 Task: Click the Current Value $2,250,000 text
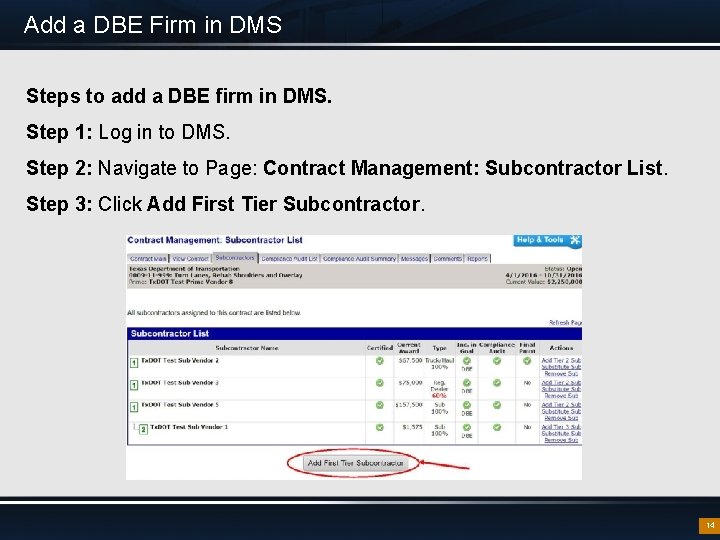[x=544, y=282]
